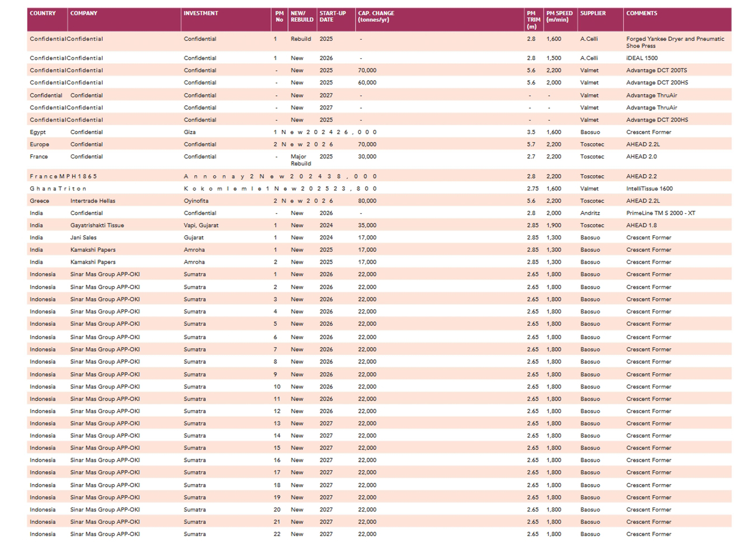Select the 'Forged Yankee Dryer and Pneumatic Shoe Press' comment
Screen dimensions: 756x549
pos(675,43)
